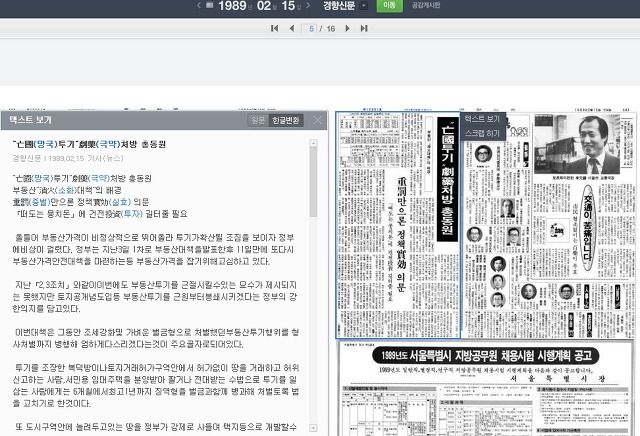Click 망국 hanja reading link in title

(x=45, y=144)
